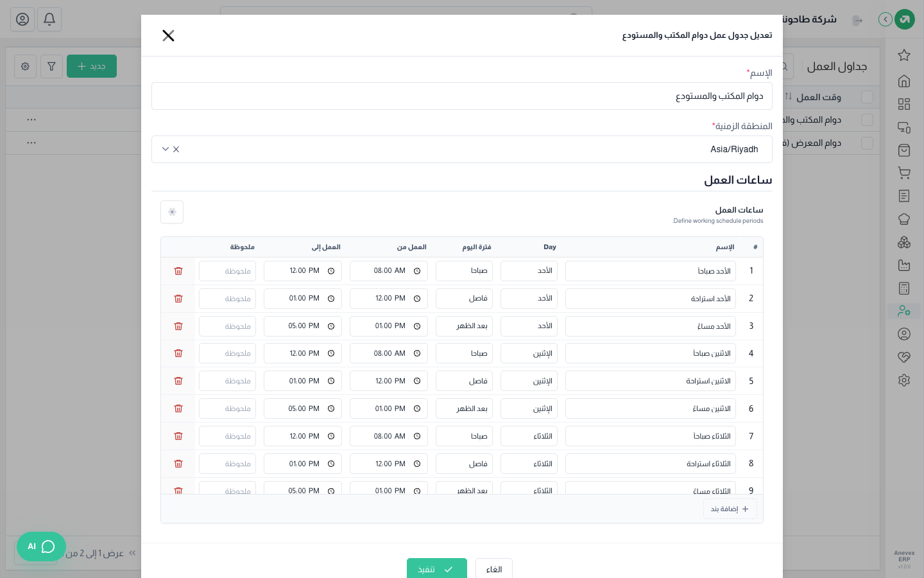The image size is (924, 578).
Task: Open notifications bell in the background page
Action: pyautogui.click(x=49, y=19)
